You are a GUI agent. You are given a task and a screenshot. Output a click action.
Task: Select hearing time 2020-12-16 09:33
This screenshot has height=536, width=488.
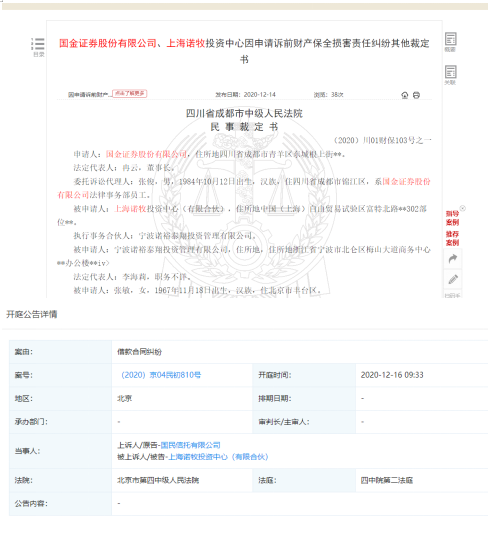click(x=392, y=375)
